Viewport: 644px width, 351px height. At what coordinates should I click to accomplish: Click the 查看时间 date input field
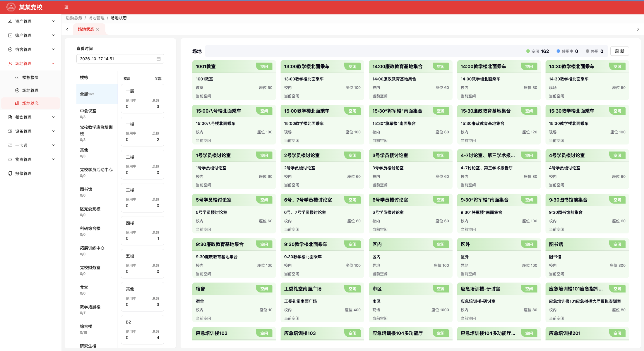pos(120,59)
